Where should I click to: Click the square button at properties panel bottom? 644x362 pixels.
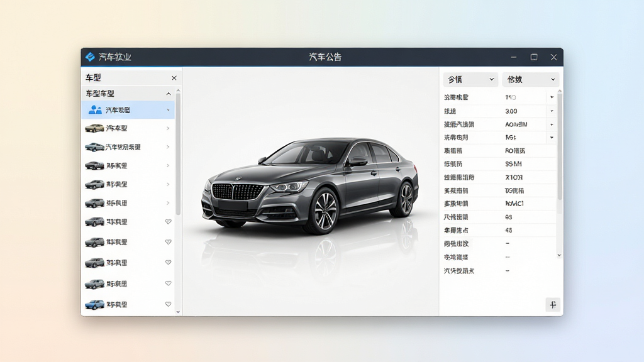[x=553, y=305]
